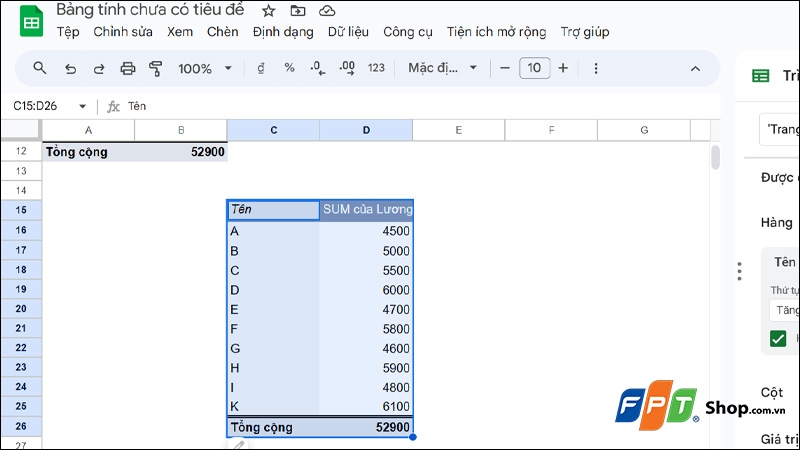
Task: Open the name box dropdown arrow
Action: 82,106
